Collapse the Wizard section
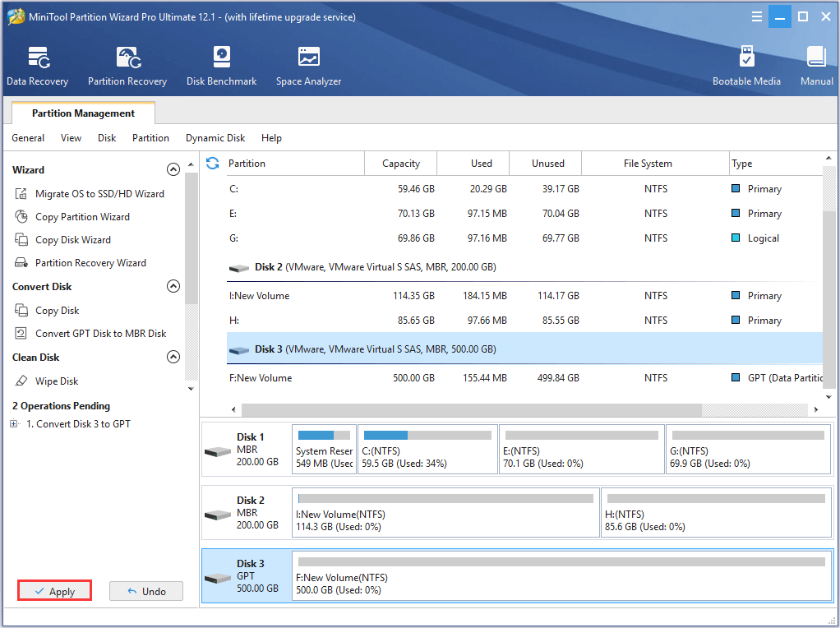 point(173,170)
